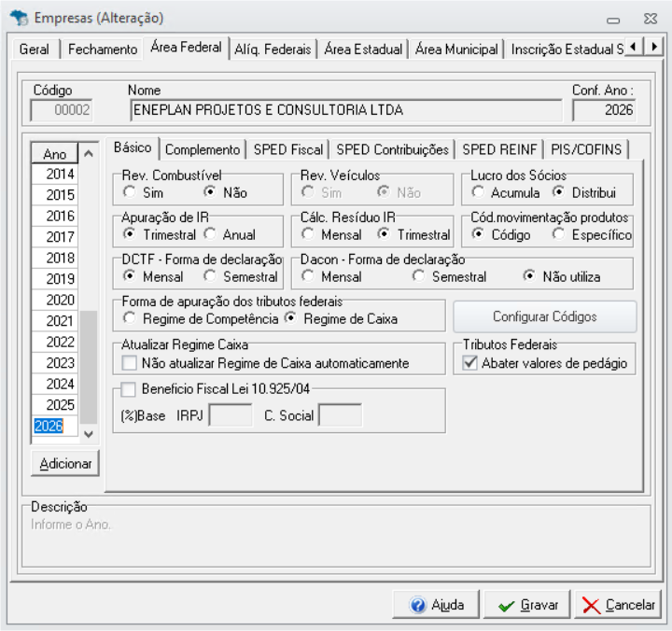Click the C. Social percentage field

tap(341, 415)
